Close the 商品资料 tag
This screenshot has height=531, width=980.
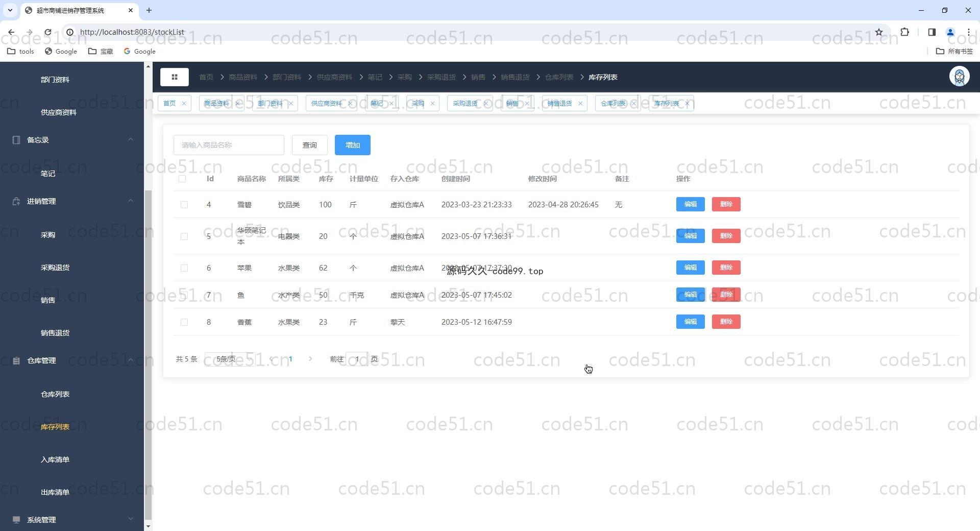pyautogui.click(x=237, y=103)
